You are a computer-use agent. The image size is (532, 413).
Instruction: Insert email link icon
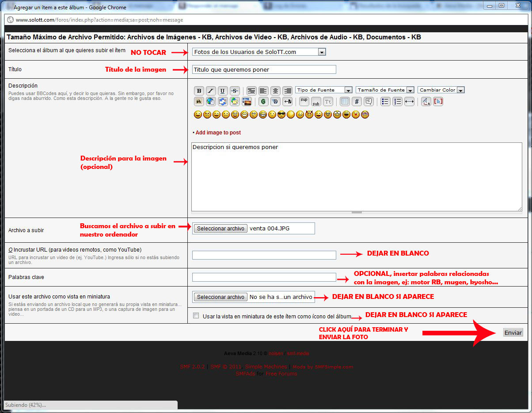click(223, 101)
